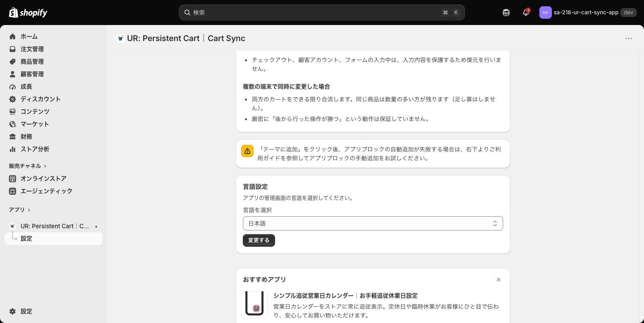644x323 pixels.
Task: Click the コンテンツ content icon
Action: [x=13, y=112]
